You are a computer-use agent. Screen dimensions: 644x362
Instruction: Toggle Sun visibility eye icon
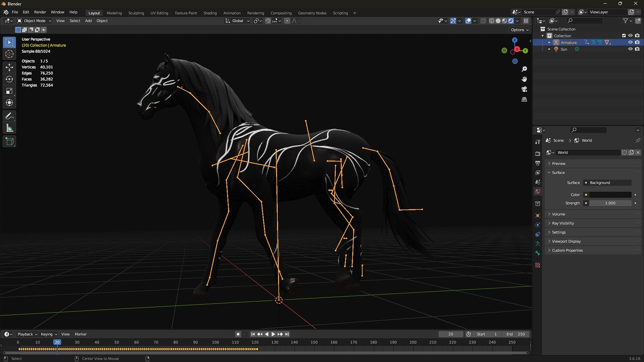tap(630, 49)
